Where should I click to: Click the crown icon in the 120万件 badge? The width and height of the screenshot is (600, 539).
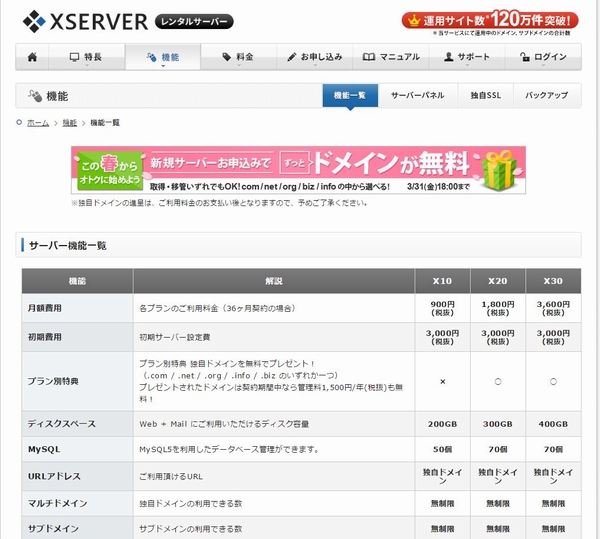(x=414, y=20)
